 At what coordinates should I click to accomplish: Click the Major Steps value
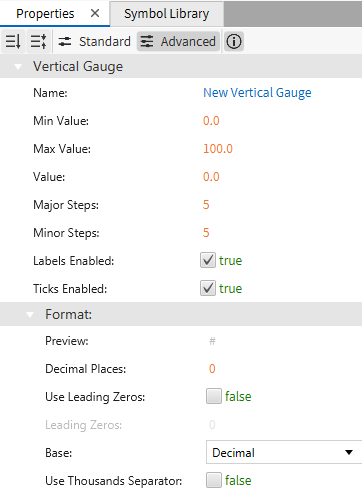(206, 205)
